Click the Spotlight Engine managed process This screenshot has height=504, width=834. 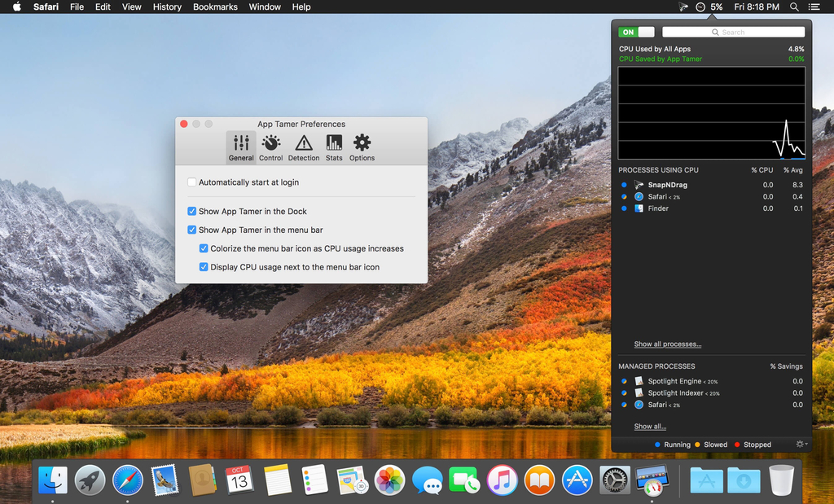coord(674,381)
